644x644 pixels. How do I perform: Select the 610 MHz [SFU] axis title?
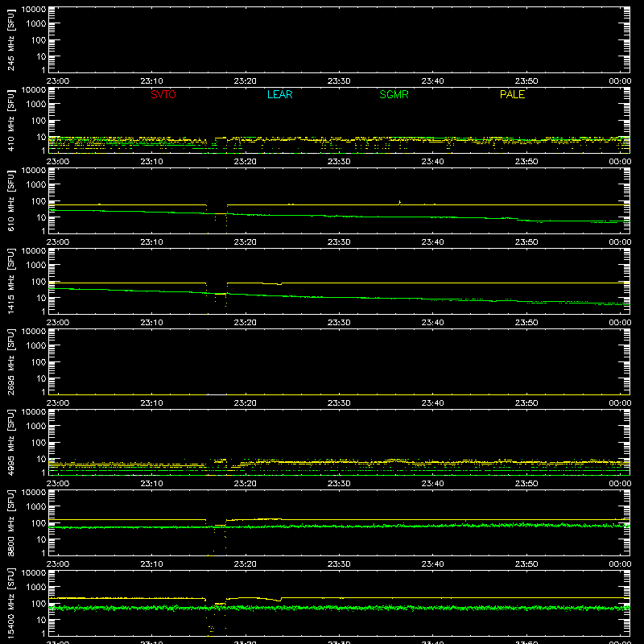coord(10,200)
